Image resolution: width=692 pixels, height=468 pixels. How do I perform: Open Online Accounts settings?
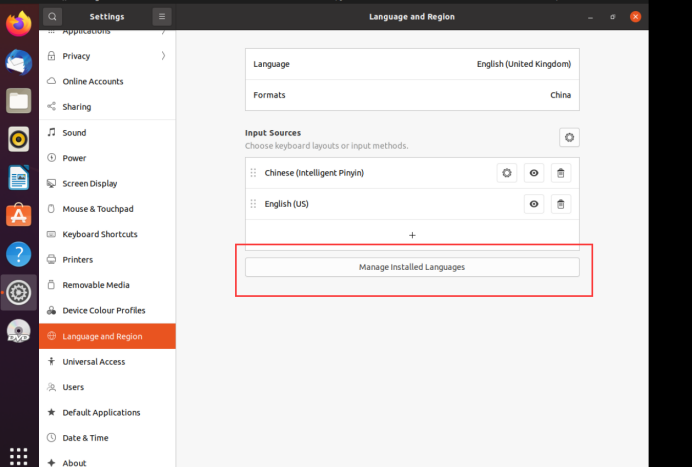click(x=107, y=81)
